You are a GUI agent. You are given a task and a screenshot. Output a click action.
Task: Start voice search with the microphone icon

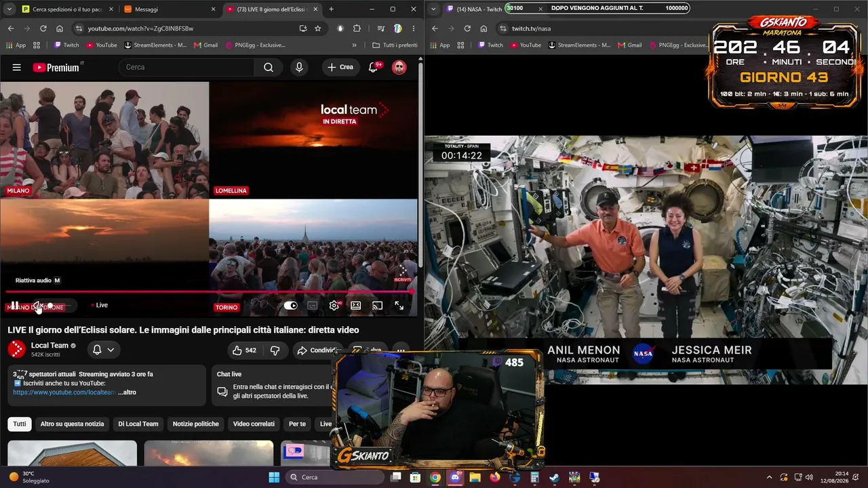click(299, 67)
